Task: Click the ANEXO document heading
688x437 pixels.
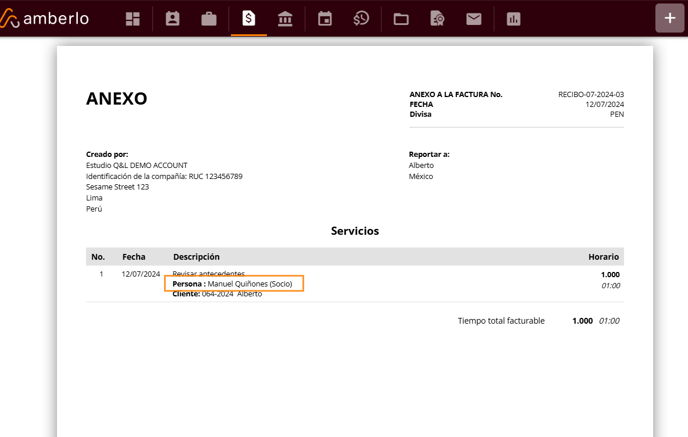Action: (116, 99)
